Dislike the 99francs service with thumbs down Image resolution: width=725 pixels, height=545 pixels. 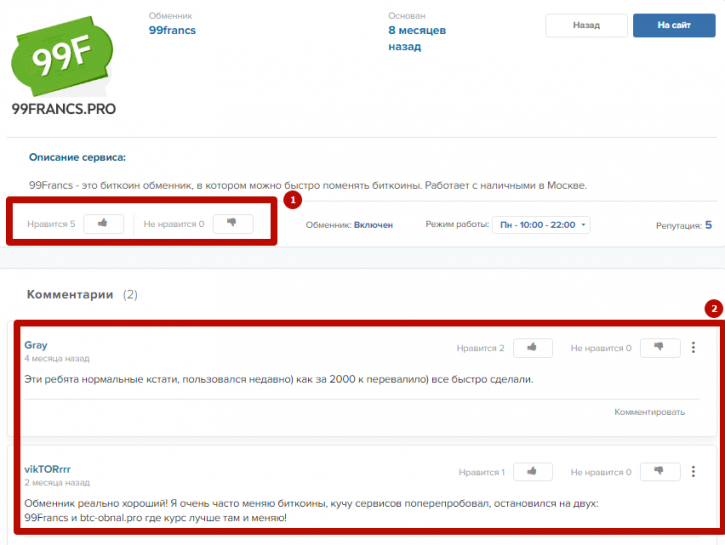point(233,224)
